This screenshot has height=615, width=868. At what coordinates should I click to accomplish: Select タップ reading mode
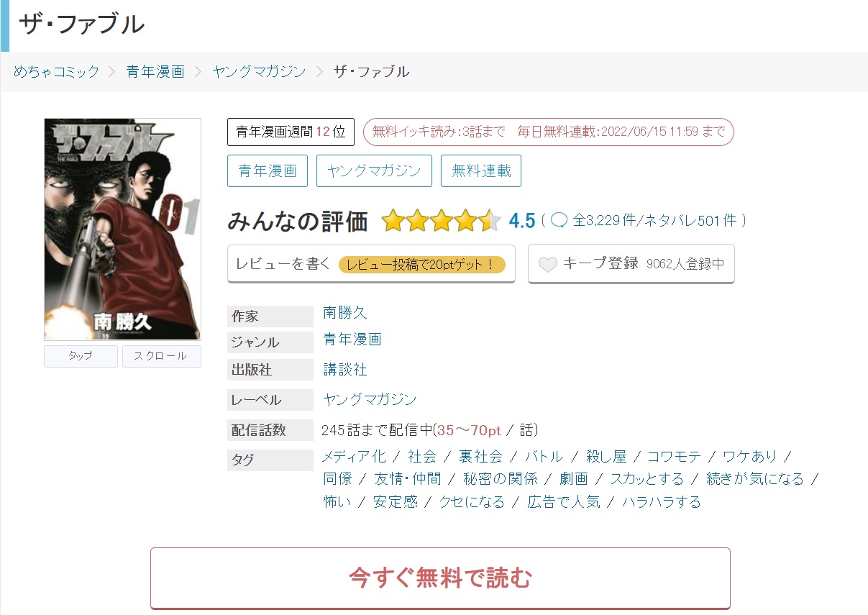(81, 356)
